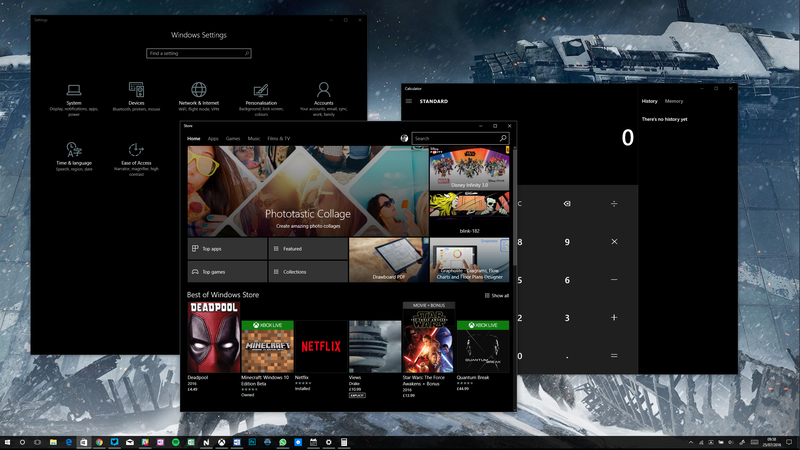Open File Explorer from the taskbar
This screenshot has width=800, height=450.
point(53,442)
